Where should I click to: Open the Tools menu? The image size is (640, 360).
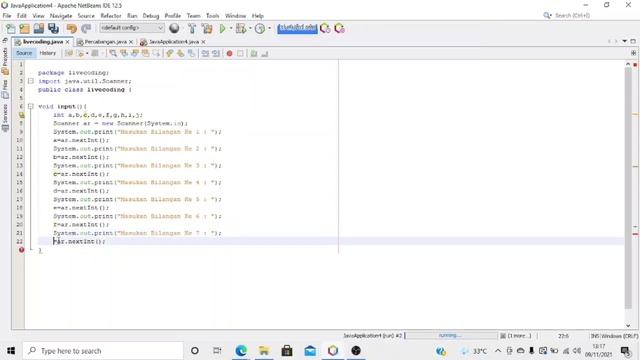[213, 16]
